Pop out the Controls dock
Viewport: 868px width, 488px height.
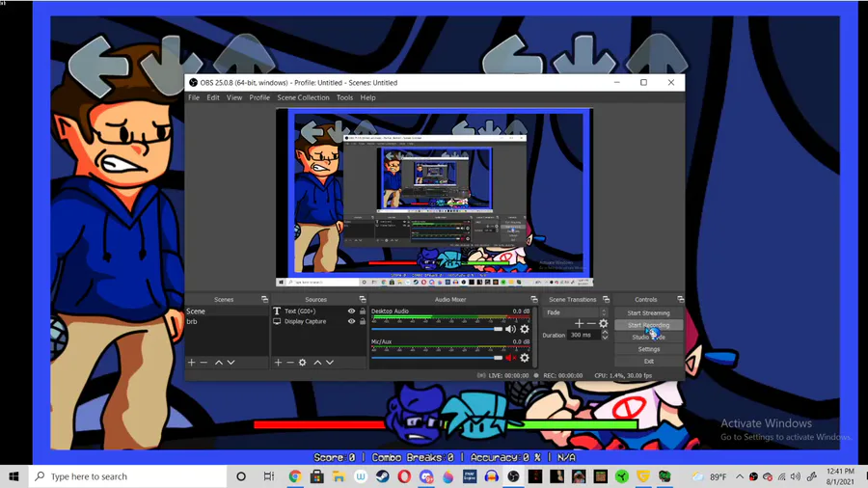coord(680,299)
